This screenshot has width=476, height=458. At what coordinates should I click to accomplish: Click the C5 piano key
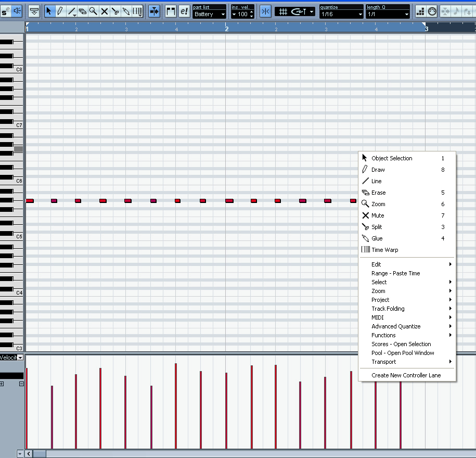18,236
